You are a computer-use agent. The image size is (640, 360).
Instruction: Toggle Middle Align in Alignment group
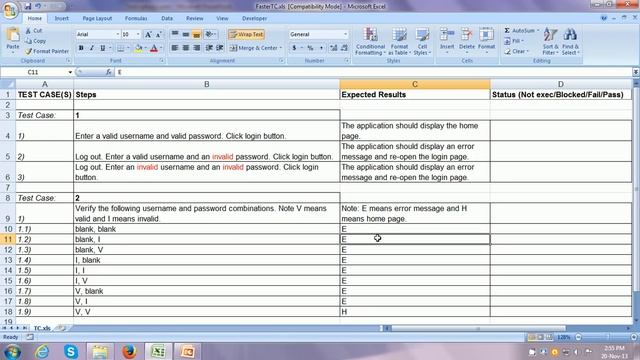coord(186,35)
